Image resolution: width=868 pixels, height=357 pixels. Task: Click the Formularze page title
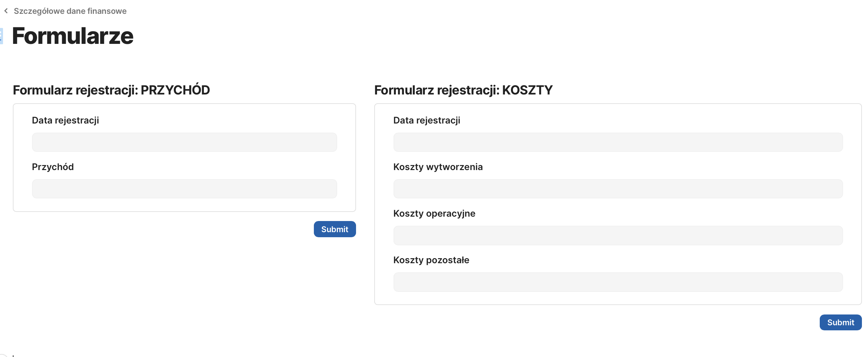pos(73,36)
